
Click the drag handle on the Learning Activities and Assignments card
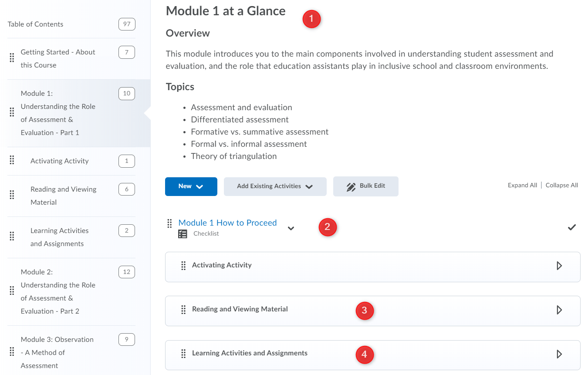183,354
